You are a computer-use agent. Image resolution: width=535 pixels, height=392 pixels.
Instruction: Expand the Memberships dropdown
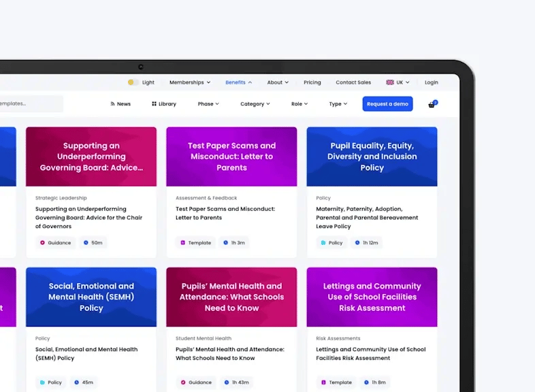(190, 82)
